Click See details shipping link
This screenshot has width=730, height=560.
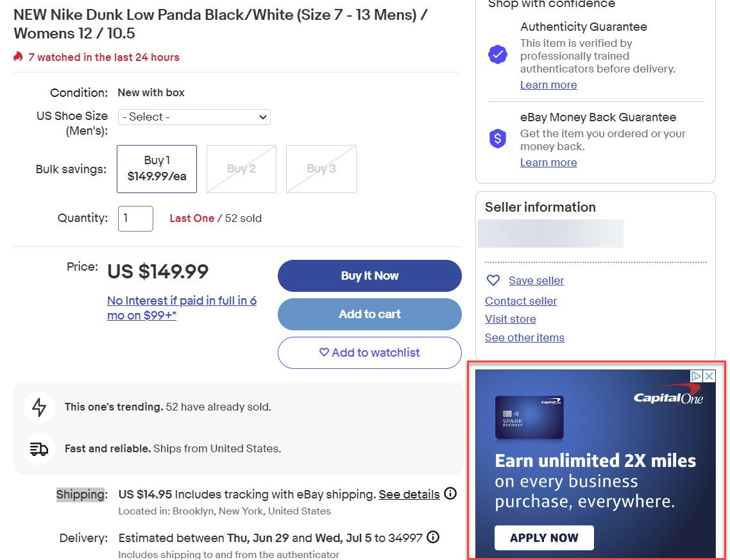pos(409,495)
